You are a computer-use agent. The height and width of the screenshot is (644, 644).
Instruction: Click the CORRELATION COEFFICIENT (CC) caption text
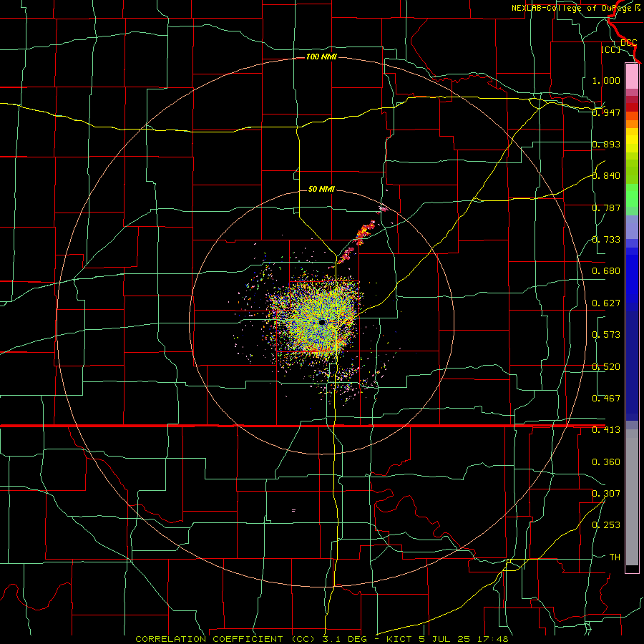click(225, 639)
